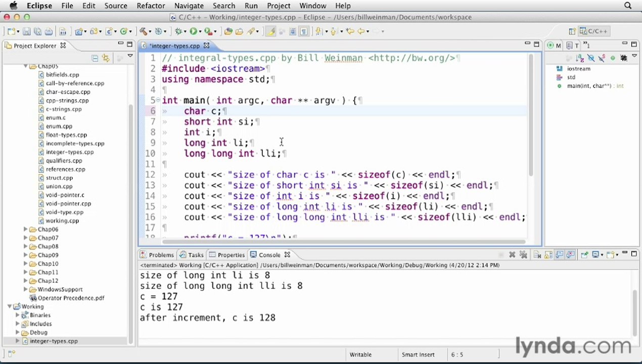Screen dimensions: 642x364
Task: Collapse the Chap05 folder
Action: click(x=26, y=66)
